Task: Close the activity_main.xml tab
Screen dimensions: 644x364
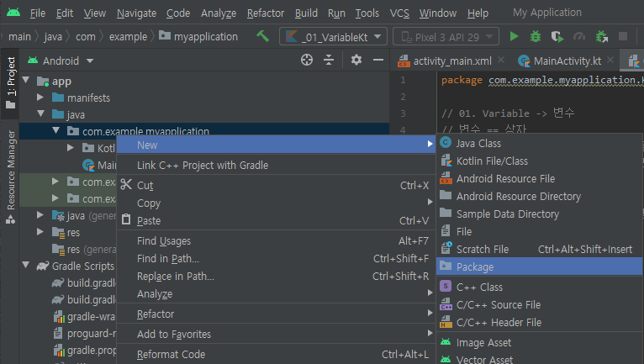Action: pos(501,60)
